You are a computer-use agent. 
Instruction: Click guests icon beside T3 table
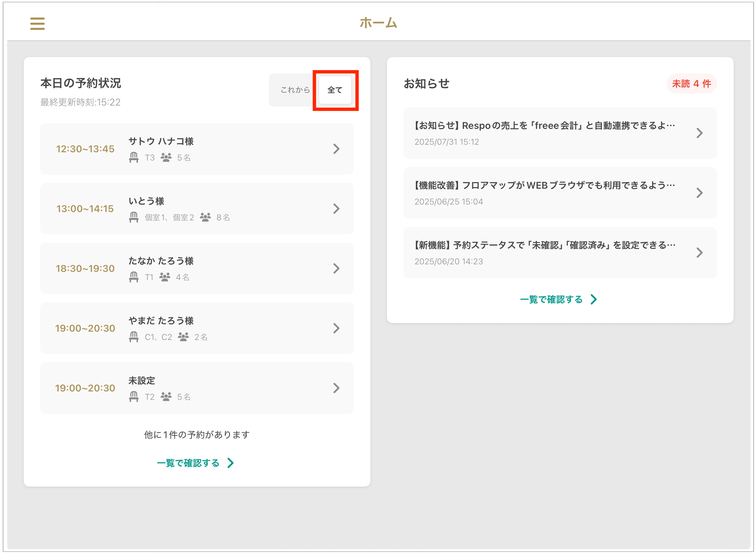[166, 157]
